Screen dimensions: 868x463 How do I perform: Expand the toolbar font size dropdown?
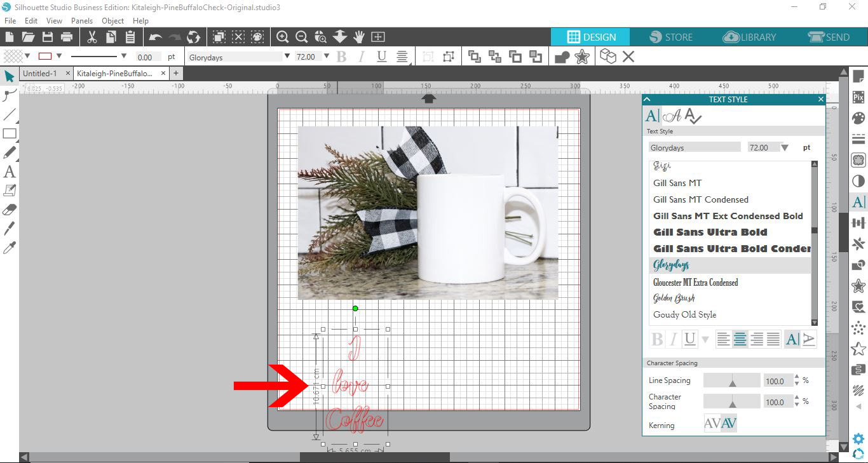(x=327, y=56)
